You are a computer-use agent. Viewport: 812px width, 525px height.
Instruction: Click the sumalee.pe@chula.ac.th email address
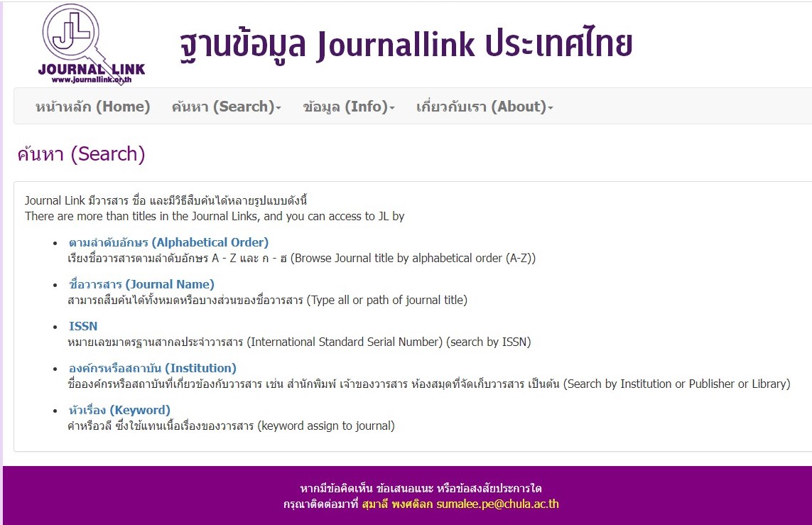[497, 504]
